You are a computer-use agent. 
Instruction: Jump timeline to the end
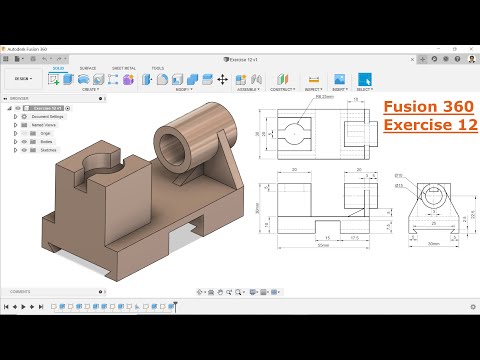click(x=41, y=307)
